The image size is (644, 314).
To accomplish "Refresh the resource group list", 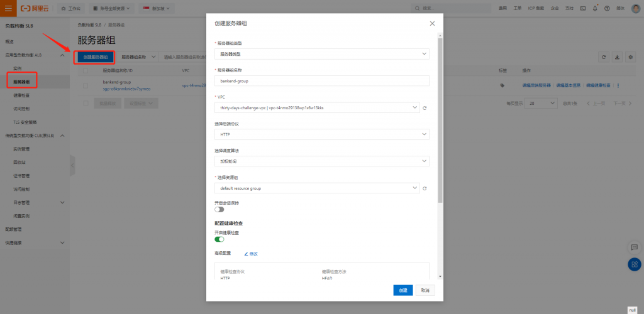I will [x=425, y=188].
